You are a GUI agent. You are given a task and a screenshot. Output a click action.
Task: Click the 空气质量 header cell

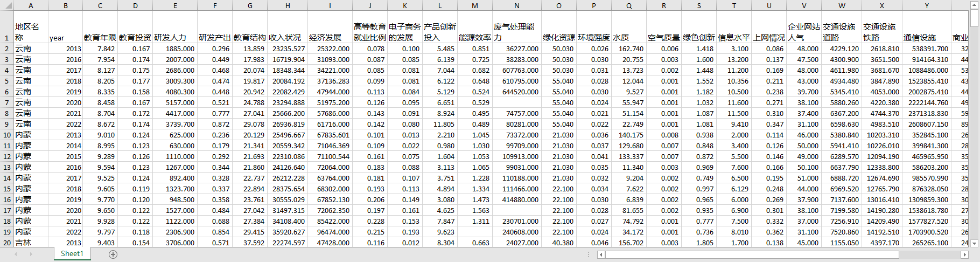click(x=664, y=27)
